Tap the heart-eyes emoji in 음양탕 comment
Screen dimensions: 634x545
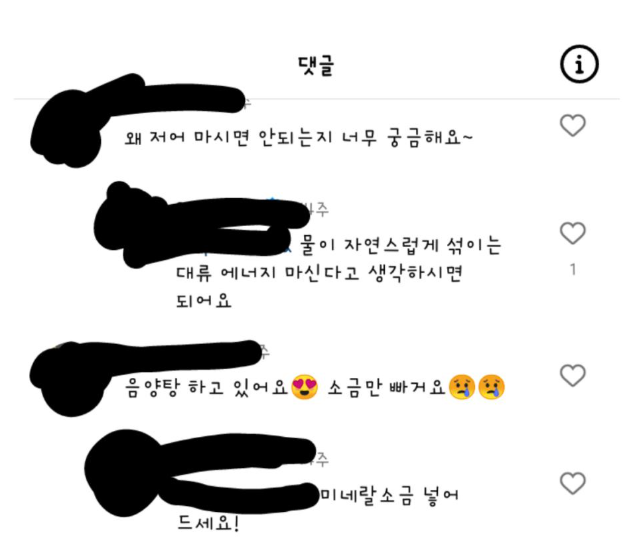pos(304,387)
